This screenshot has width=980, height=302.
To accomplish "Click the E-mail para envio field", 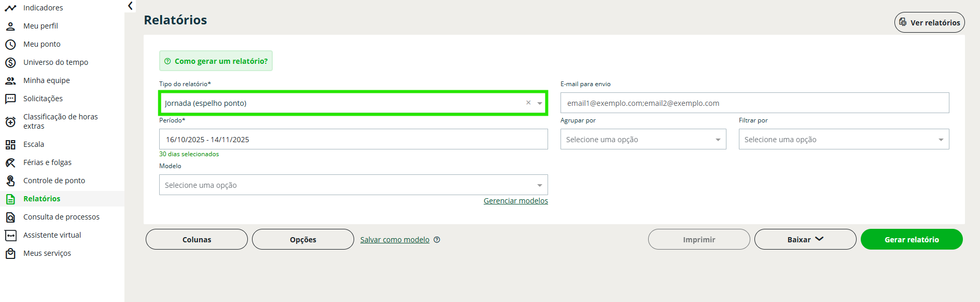I will click(x=754, y=103).
